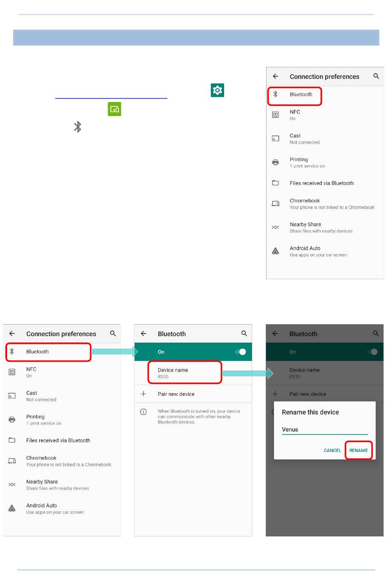
Task: Open Files received via Bluetooth, bottom-left screen
Action: pyautogui.click(x=62, y=441)
